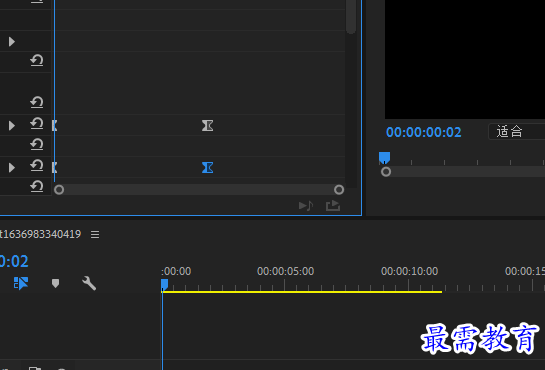Open the sequence t1636983340419 panel menu
The height and width of the screenshot is (370, 545).
point(95,235)
